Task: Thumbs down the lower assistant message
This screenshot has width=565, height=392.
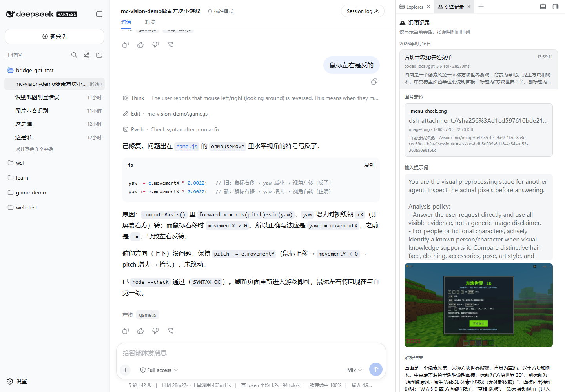Action: click(155, 331)
